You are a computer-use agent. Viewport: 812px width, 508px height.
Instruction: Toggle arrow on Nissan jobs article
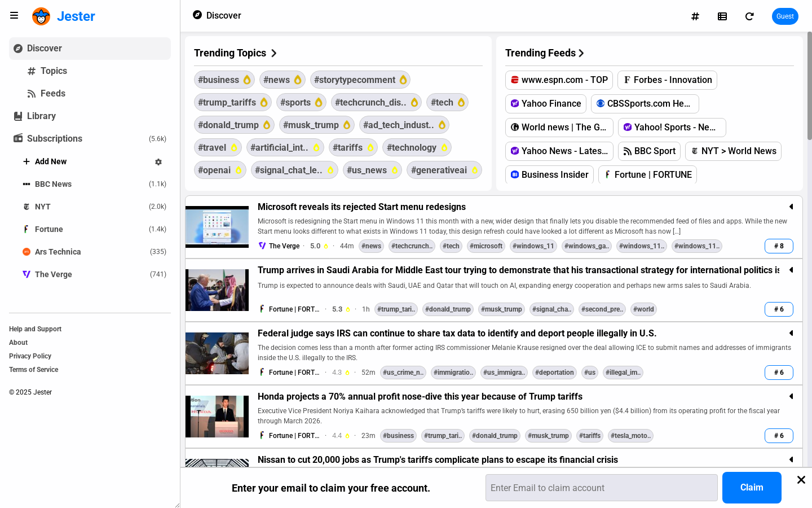[791, 459]
